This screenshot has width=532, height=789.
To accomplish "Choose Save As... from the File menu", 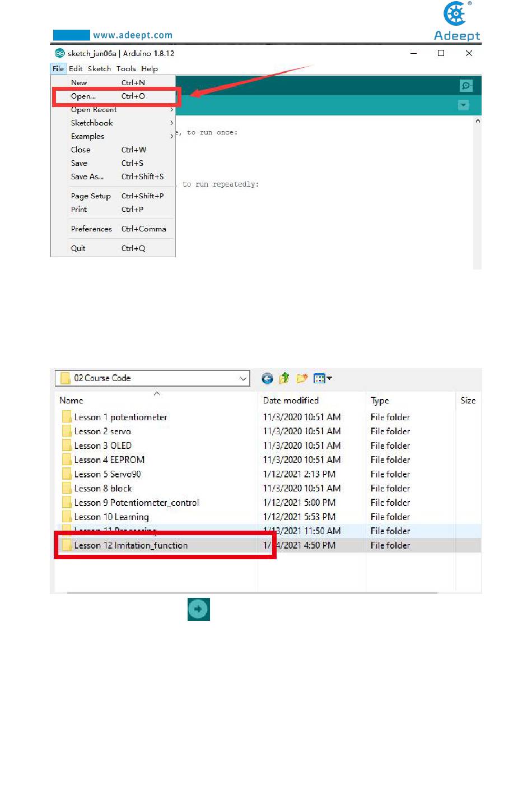I will (113, 177).
